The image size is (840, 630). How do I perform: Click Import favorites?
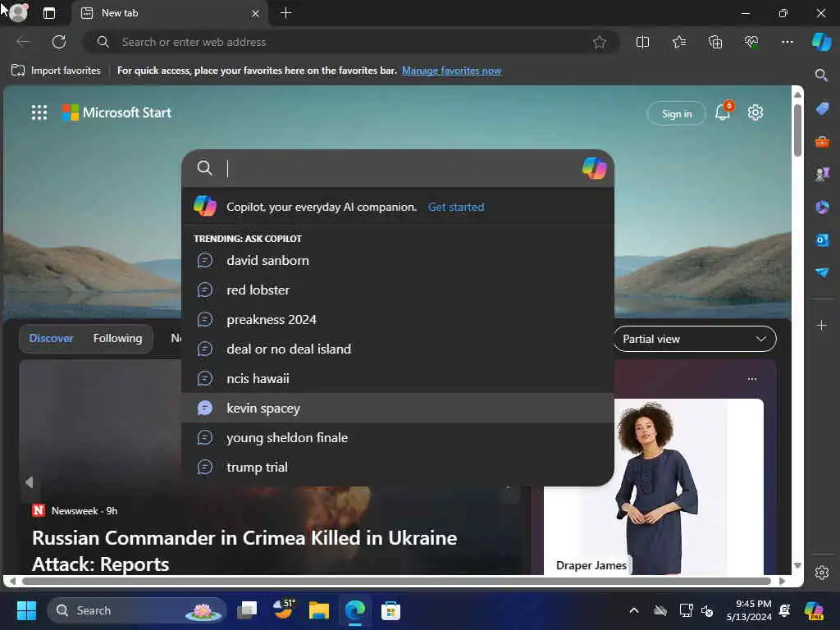tap(56, 71)
